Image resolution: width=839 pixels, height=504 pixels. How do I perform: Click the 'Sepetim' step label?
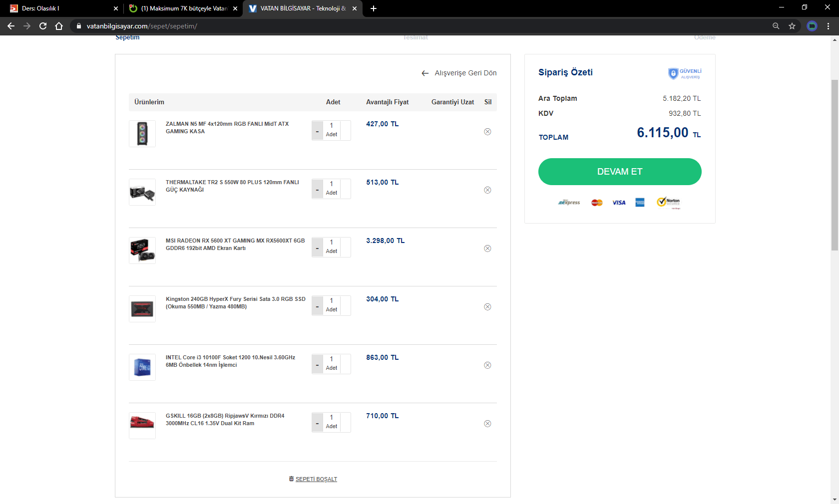point(127,37)
